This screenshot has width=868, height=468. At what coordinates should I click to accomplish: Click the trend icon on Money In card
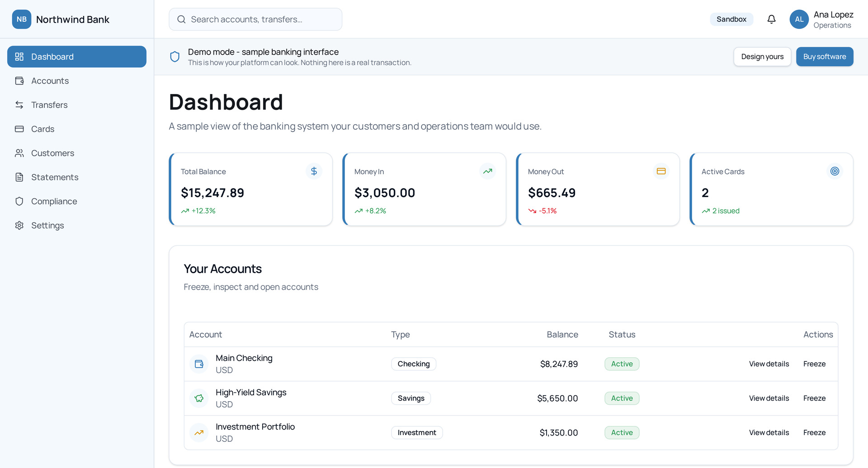(x=487, y=171)
